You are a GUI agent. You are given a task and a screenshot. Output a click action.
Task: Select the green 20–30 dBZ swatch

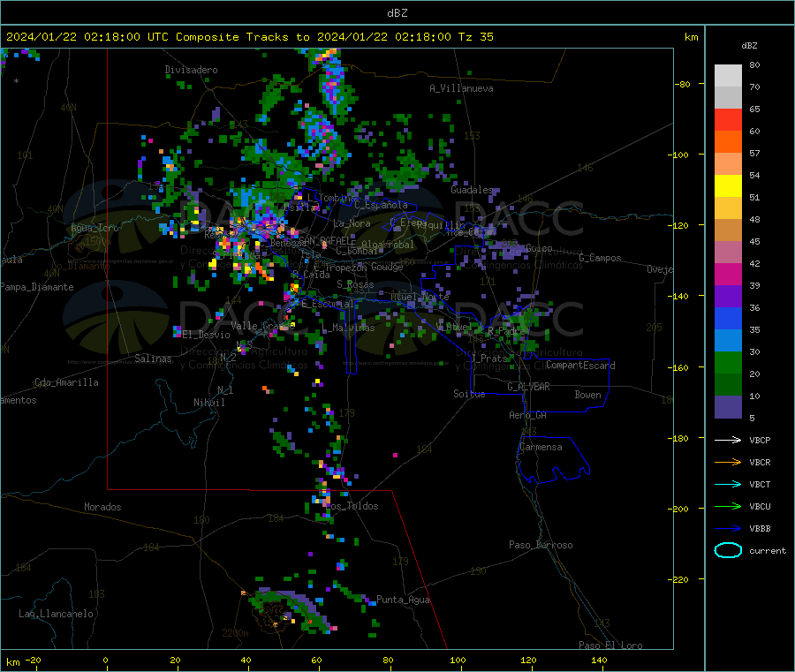728,362
